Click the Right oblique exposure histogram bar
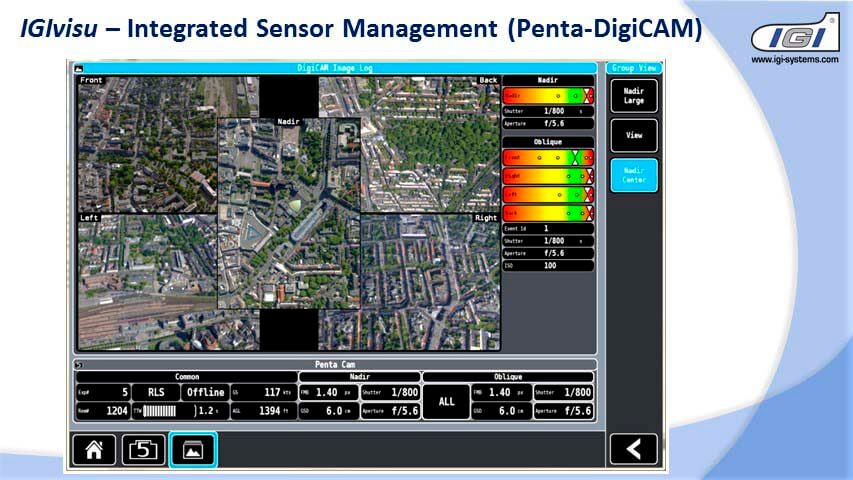This screenshot has width=853, height=480. pyautogui.click(x=548, y=176)
